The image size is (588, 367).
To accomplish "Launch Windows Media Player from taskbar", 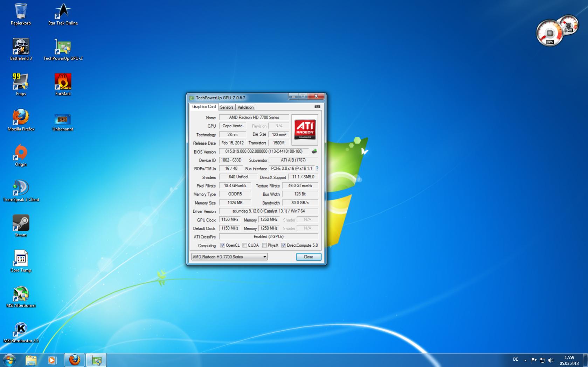I will click(52, 360).
